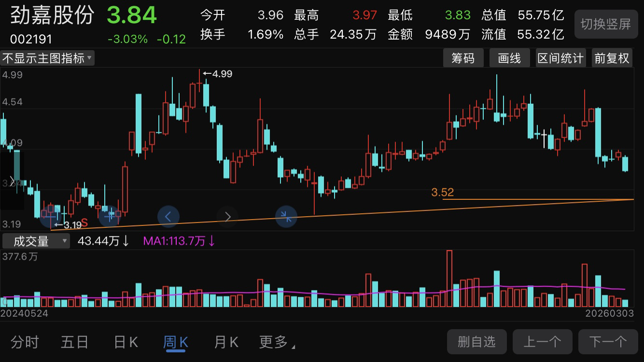Tap the ←4.99 high price marker
Image resolution: width=644 pixels, height=362 pixels.
(218, 74)
